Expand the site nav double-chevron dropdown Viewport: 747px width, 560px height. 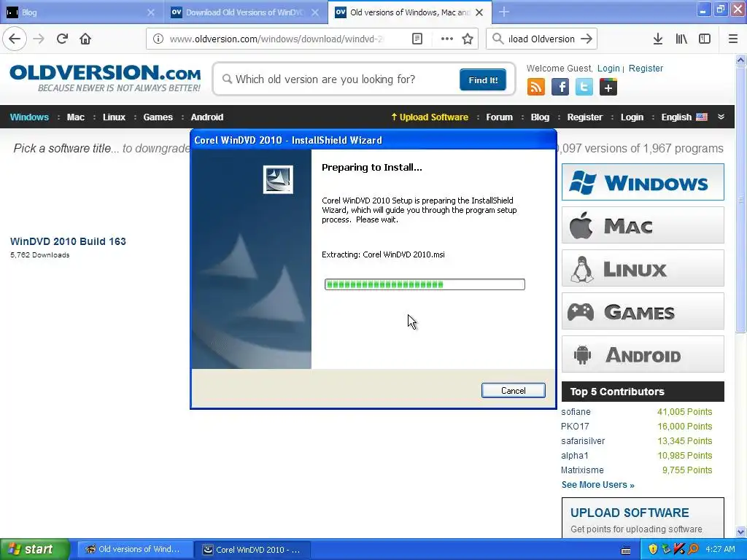tap(721, 117)
